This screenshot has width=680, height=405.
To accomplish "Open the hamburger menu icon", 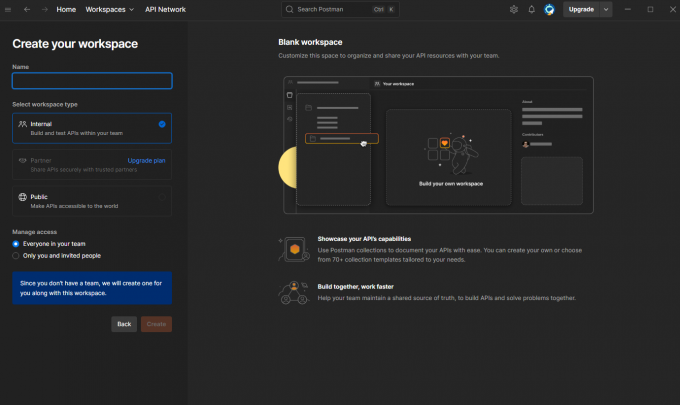I will pyautogui.click(x=8, y=10).
